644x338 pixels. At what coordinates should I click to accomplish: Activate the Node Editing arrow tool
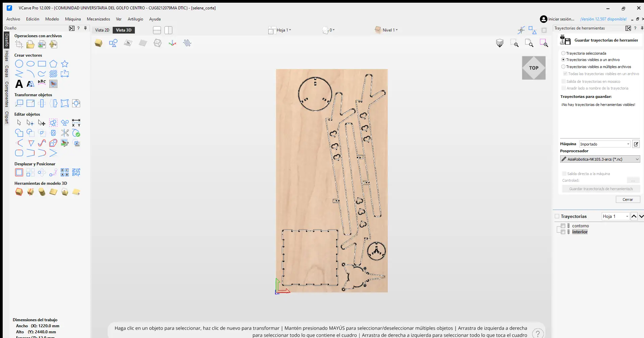(31, 123)
